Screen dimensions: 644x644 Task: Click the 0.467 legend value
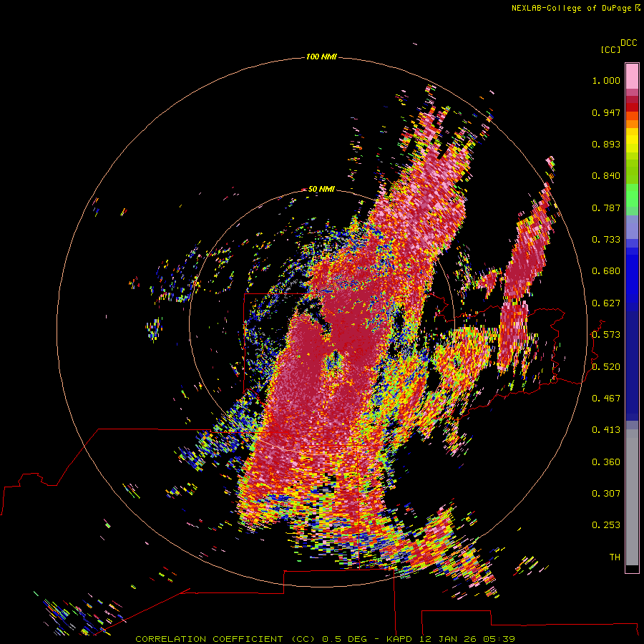coord(606,399)
